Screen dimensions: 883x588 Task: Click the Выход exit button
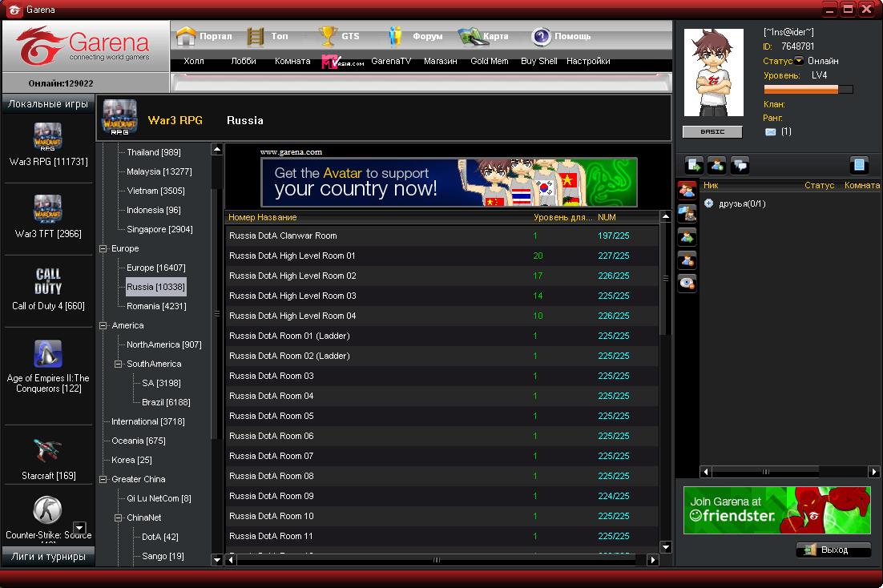(833, 550)
